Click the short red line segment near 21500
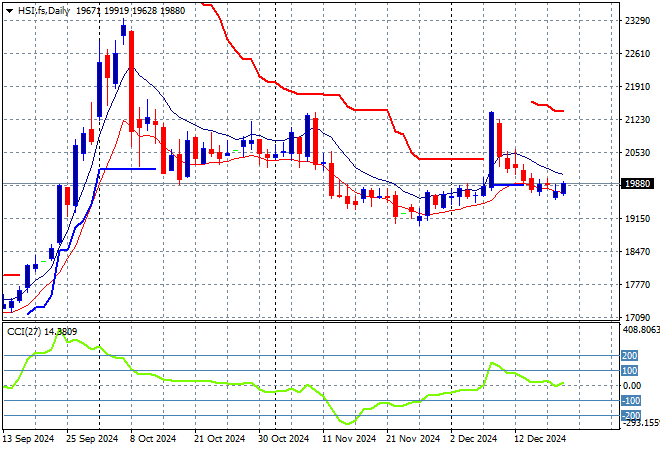 (548, 107)
